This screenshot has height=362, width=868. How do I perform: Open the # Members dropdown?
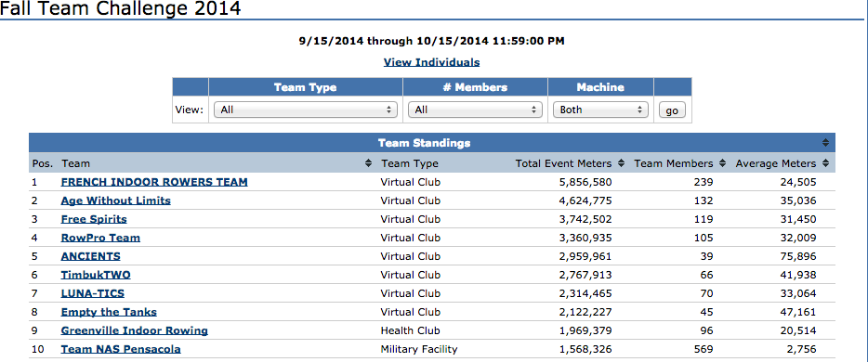[475, 110]
